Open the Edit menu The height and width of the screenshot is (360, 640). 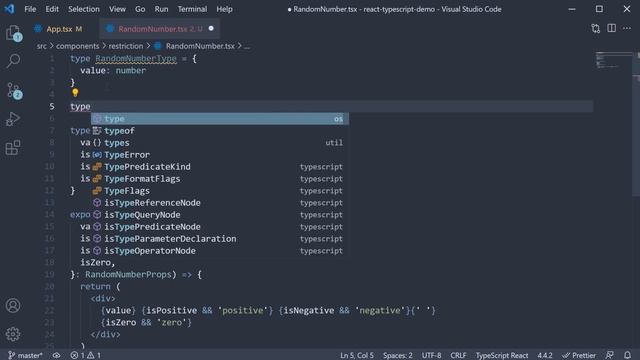(x=52, y=9)
